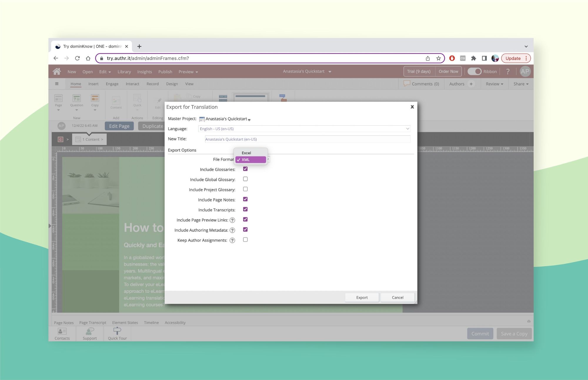Screen dimensions: 588x380
Task: Toggle Include Global Glossary checkbox
Action: (245, 179)
